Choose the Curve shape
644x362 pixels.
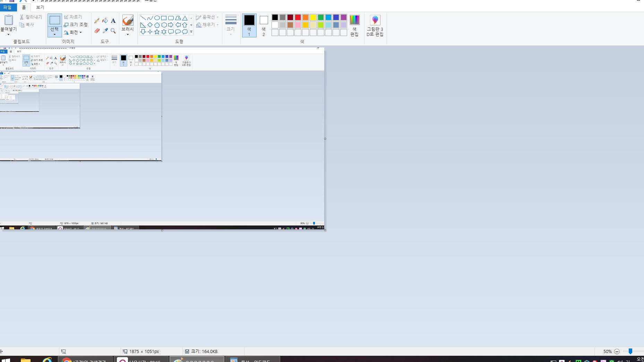pyautogui.click(x=150, y=18)
